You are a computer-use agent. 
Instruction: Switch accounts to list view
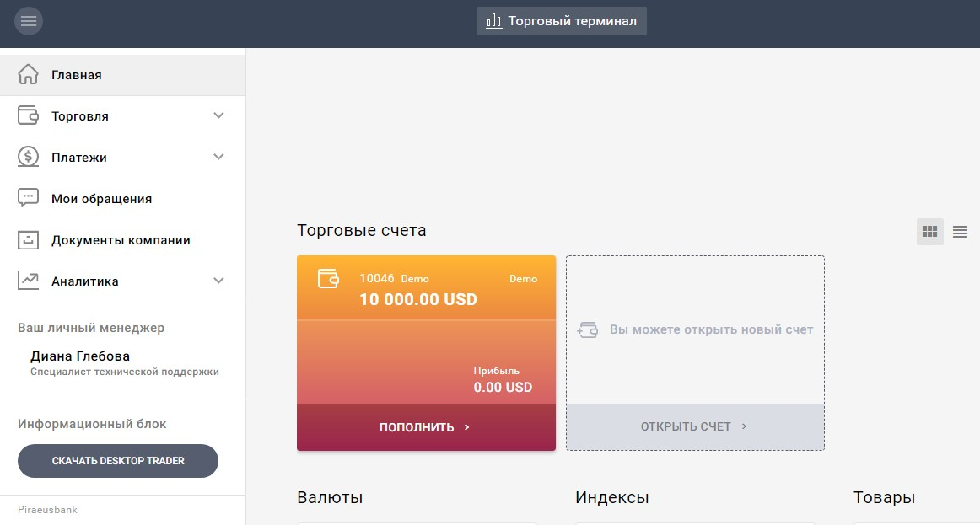point(960,232)
